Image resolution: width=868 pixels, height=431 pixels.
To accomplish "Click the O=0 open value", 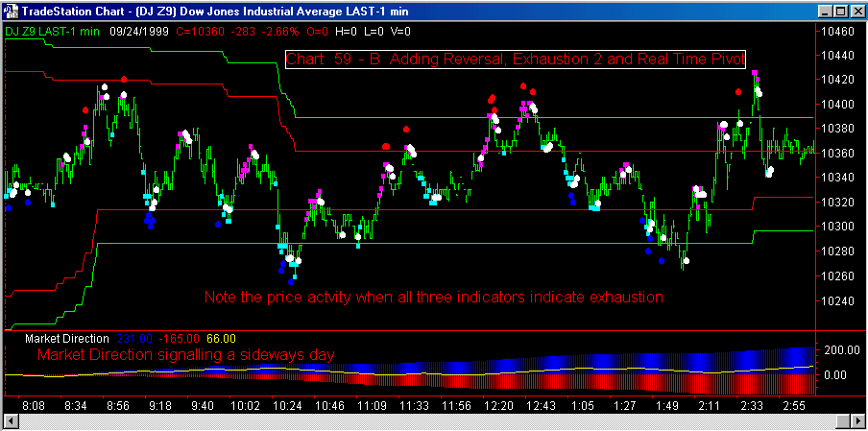I will tap(317, 32).
